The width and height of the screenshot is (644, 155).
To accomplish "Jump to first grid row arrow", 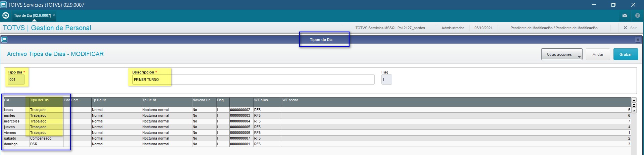I will (634, 100).
